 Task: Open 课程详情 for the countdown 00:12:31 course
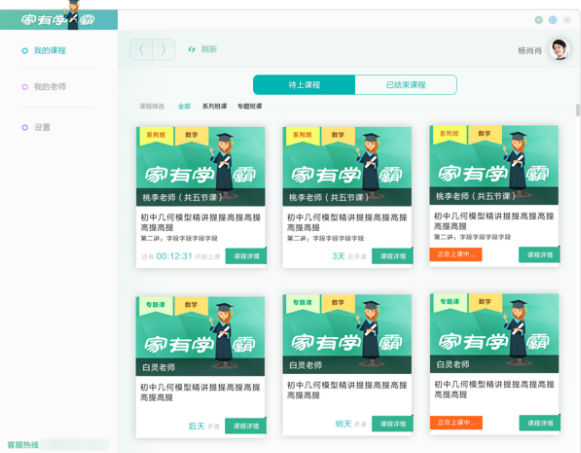pos(246,256)
